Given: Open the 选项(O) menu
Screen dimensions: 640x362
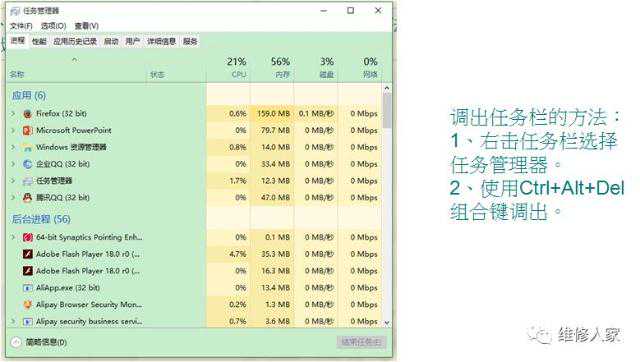Looking at the screenshot, I should (x=53, y=26).
